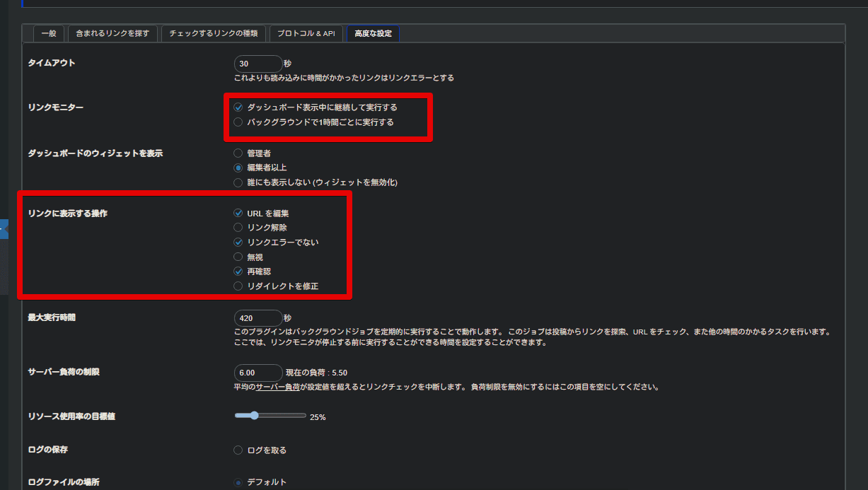Select the 管理者 radio option
Screen dimensions: 868x490
(238, 153)
